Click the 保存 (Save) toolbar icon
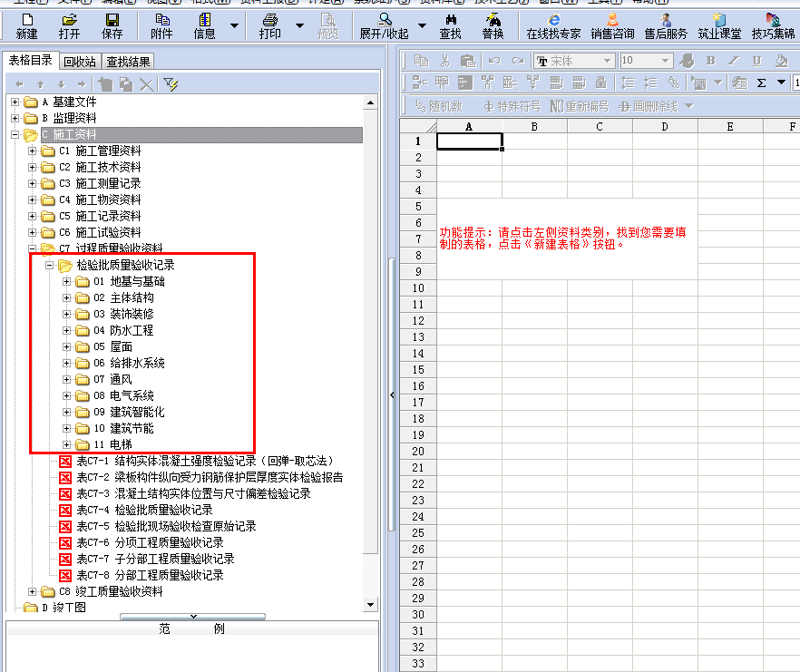 pos(112,25)
